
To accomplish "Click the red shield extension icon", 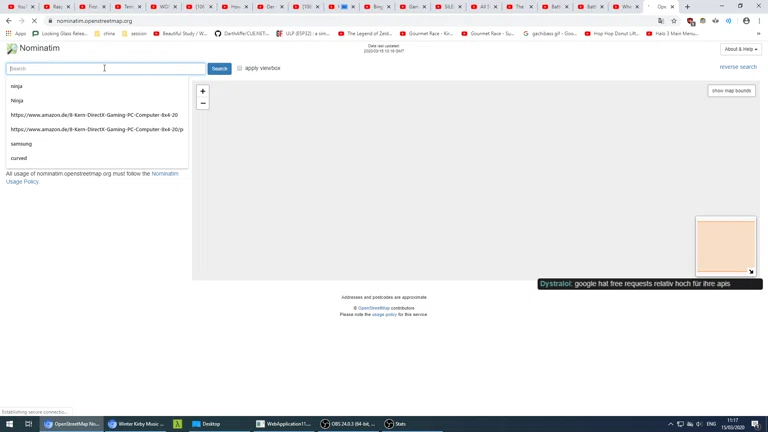I will 691,21.
